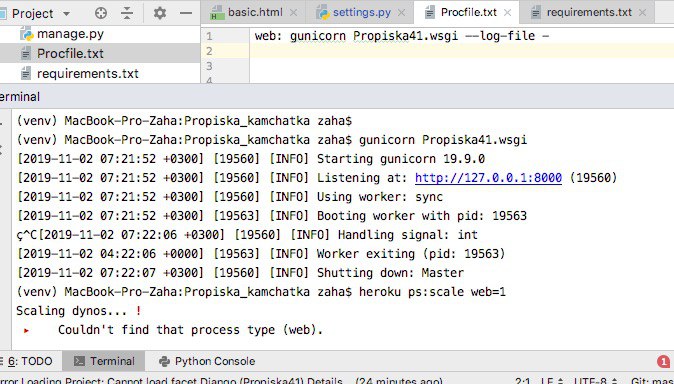Screen dimensions: 674x384
Task: Switch to the settings.py tab
Action: 362,12
